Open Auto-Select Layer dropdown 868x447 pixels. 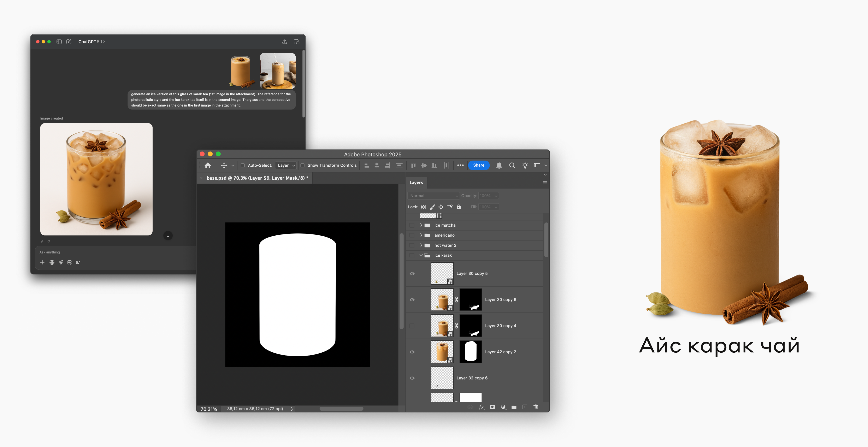(286, 165)
